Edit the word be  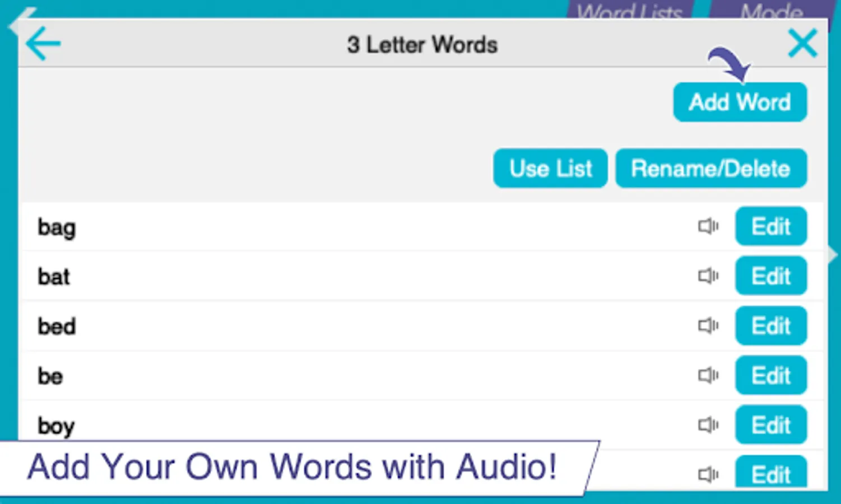coord(771,375)
